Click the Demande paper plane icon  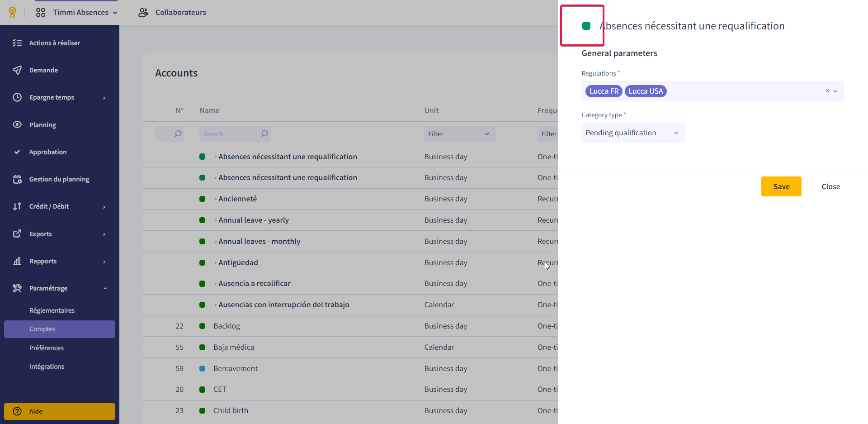[x=17, y=70]
